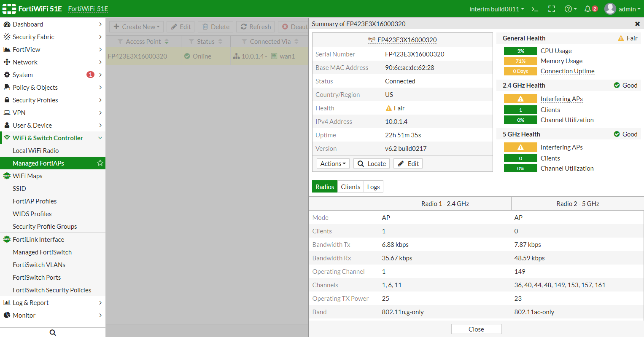Open the Create New dropdown
The width and height of the screenshot is (644, 337).
[137, 27]
